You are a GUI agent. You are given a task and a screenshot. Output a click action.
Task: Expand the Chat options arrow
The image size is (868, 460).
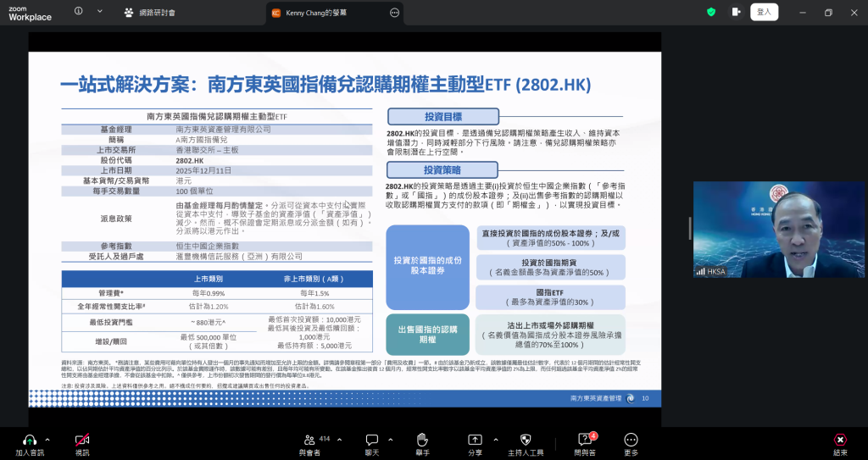click(389, 440)
